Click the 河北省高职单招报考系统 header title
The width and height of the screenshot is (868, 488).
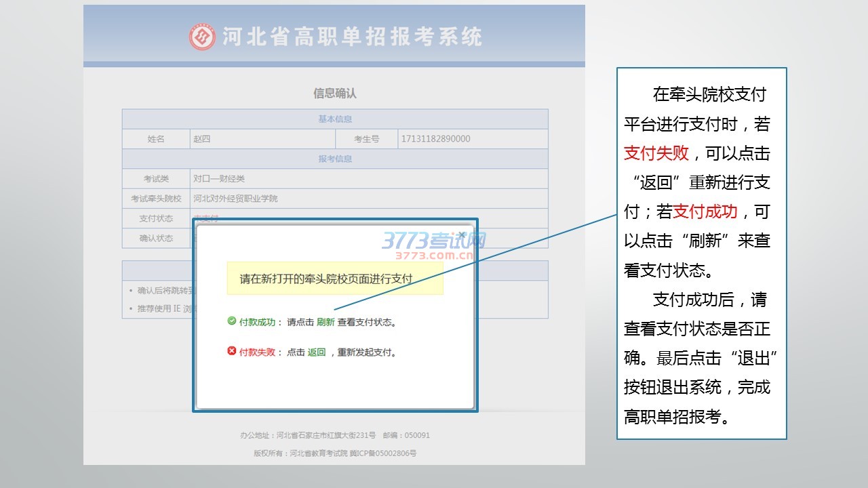tap(352, 37)
